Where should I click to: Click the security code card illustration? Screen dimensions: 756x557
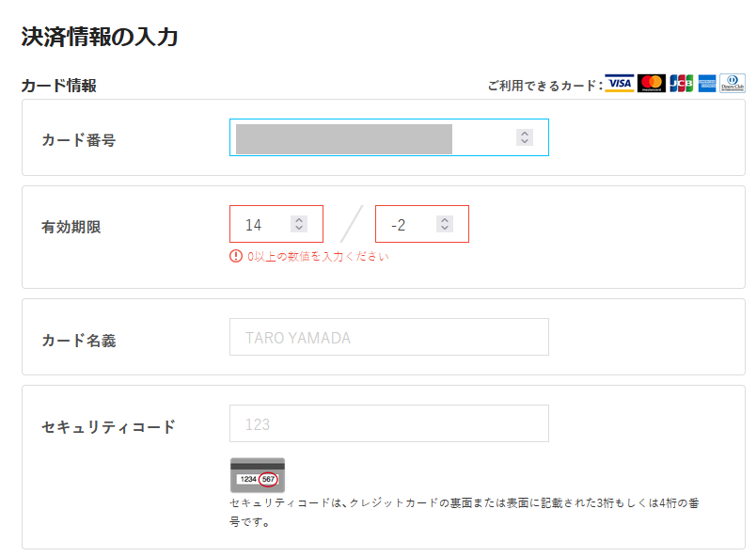coord(258,475)
